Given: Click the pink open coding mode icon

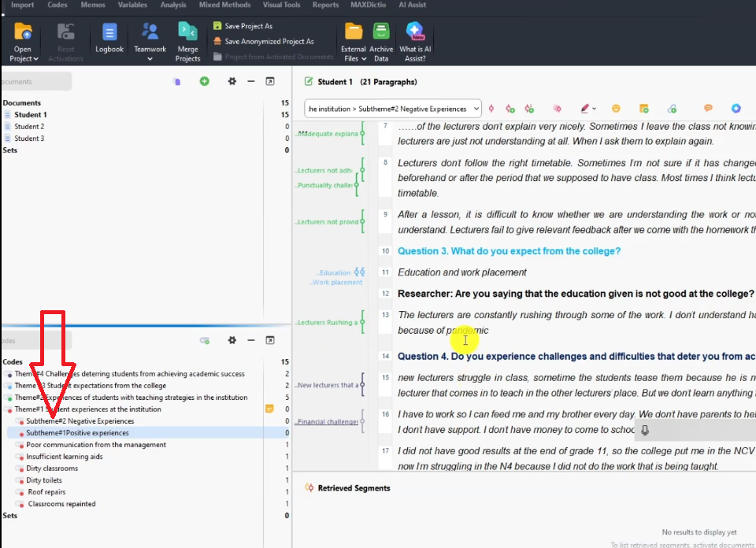Looking at the screenshot, I should coord(557,109).
